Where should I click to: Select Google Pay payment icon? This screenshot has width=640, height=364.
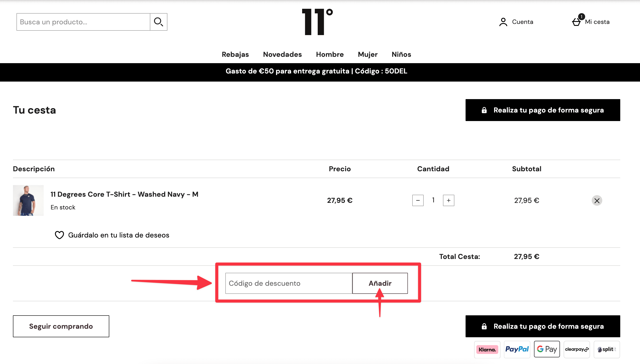click(x=547, y=349)
